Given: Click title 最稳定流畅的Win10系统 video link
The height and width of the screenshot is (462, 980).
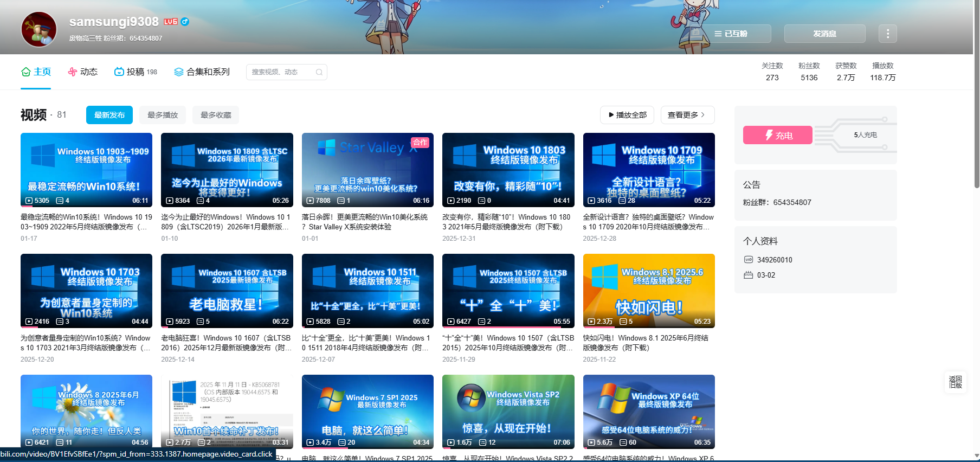Looking at the screenshot, I should pyautogui.click(x=86, y=222).
